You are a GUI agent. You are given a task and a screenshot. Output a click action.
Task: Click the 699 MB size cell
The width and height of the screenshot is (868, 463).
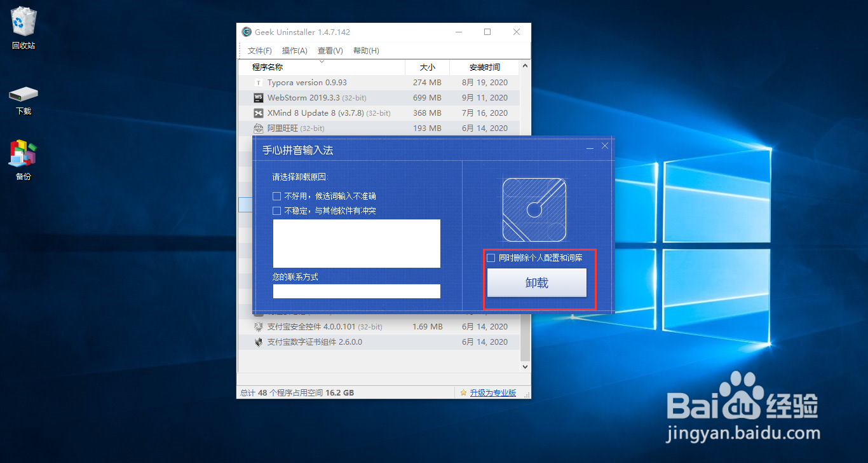pyautogui.click(x=427, y=98)
